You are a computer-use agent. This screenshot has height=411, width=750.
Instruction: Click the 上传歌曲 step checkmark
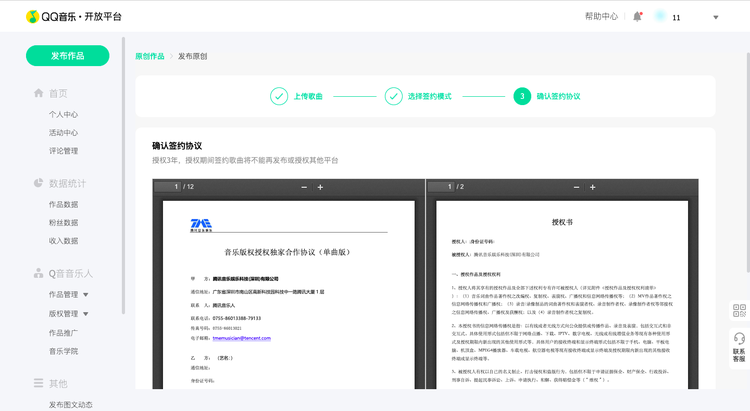pos(279,96)
